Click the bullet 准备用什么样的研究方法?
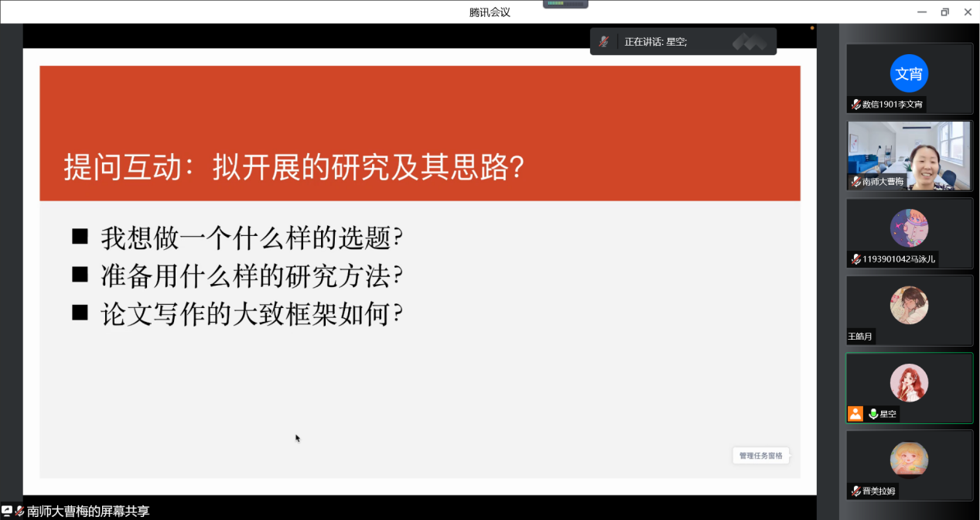Viewport: 980px width, 520px height. click(x=251, y=275)
